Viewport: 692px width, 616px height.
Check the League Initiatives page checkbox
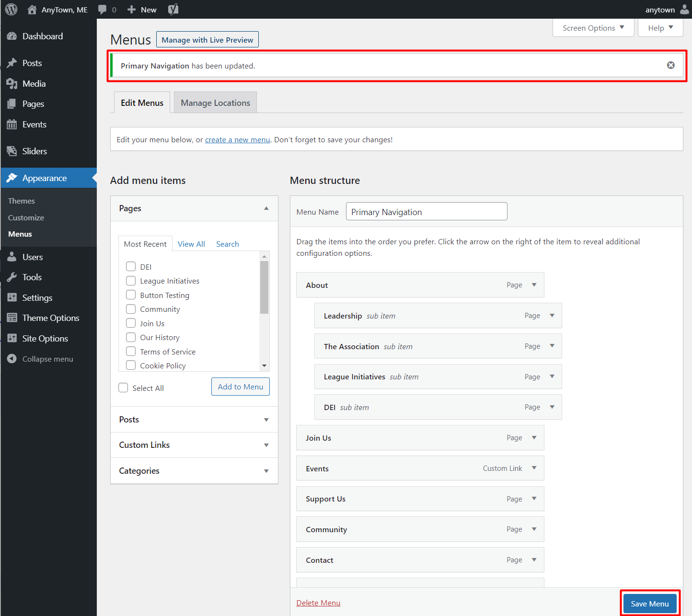point(131,281)
